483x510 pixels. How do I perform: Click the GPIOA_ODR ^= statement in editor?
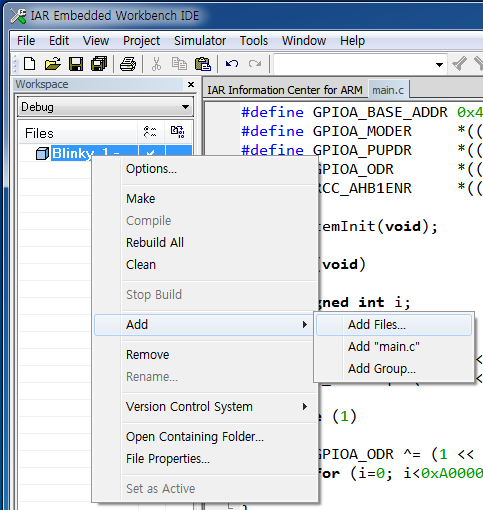(x=395, y=454)
